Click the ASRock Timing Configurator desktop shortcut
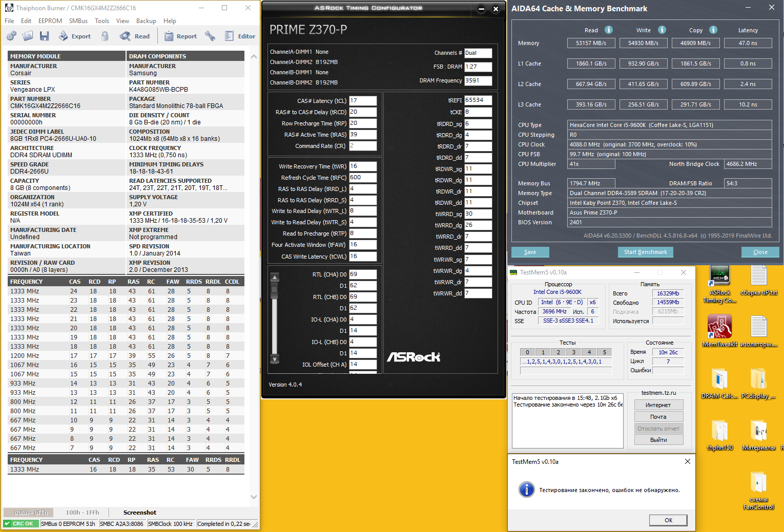 [720, 285]
